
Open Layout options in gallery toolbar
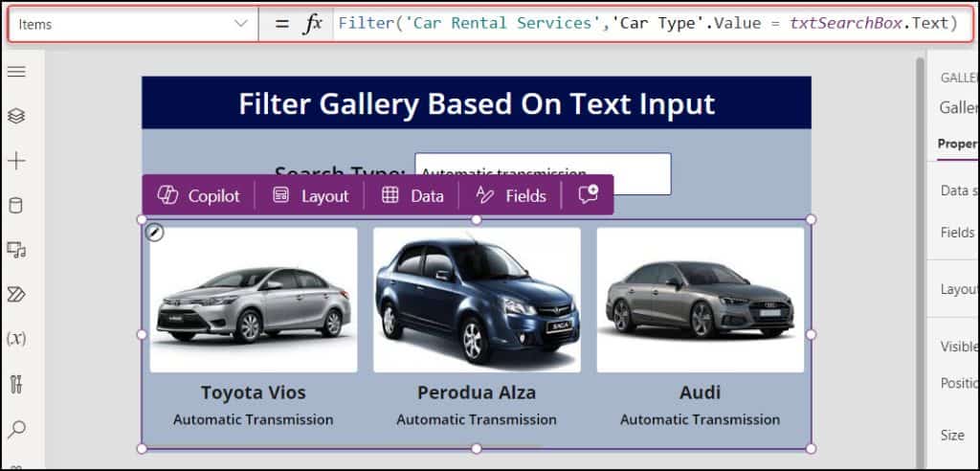pos(311,196)
